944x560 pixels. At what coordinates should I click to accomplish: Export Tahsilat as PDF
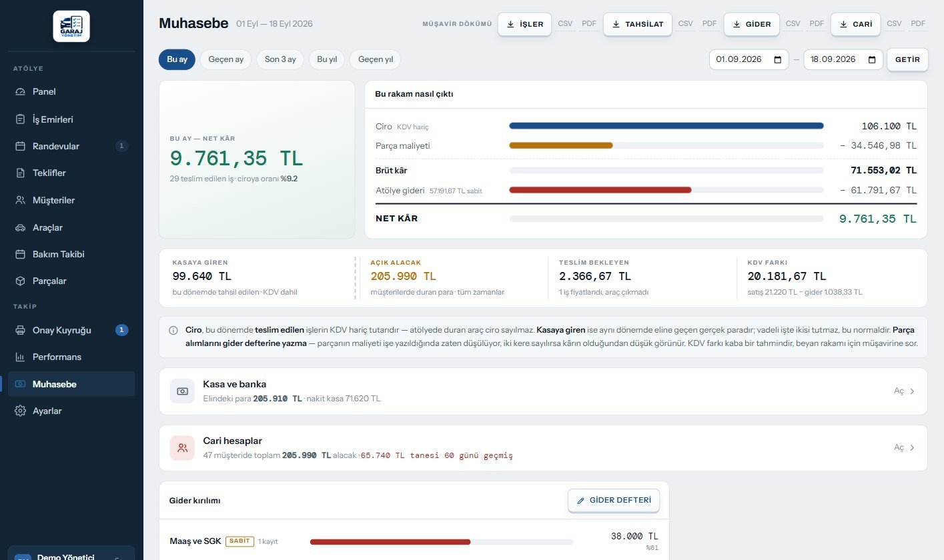pyautogui.click(x=709, y=24)
